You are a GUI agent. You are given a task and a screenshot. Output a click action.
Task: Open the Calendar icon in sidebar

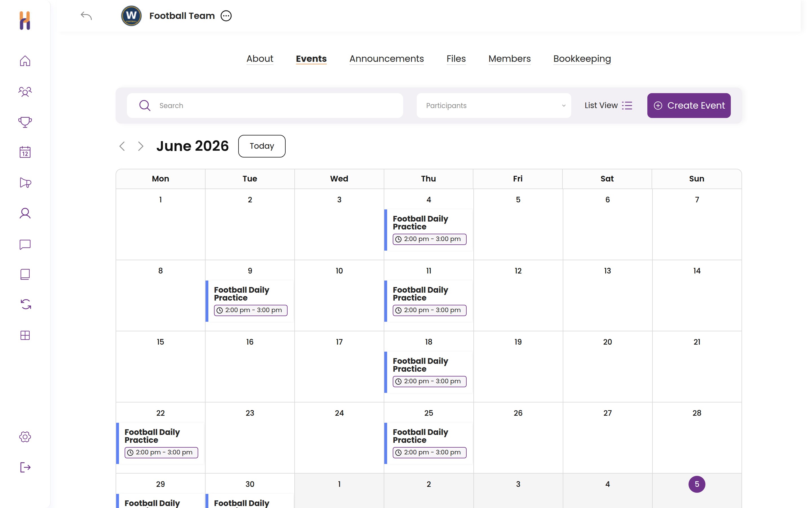pos(25,152)
